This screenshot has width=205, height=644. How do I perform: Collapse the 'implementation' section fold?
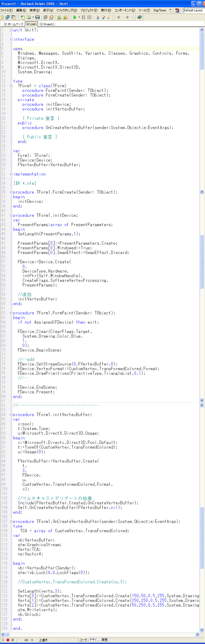[x=11, y=174]
